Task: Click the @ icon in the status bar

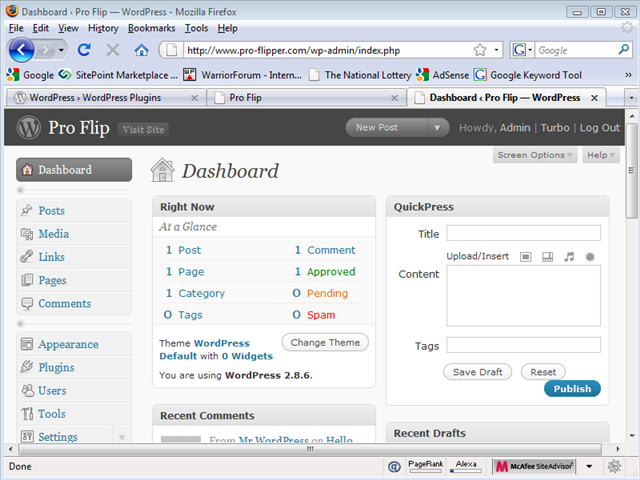Action: point(394,466)
